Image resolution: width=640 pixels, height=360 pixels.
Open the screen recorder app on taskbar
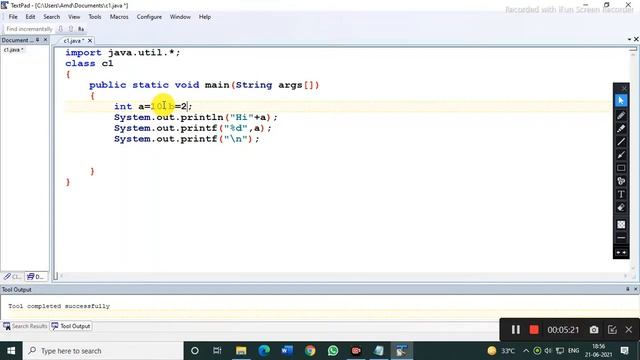click(356, 351)
